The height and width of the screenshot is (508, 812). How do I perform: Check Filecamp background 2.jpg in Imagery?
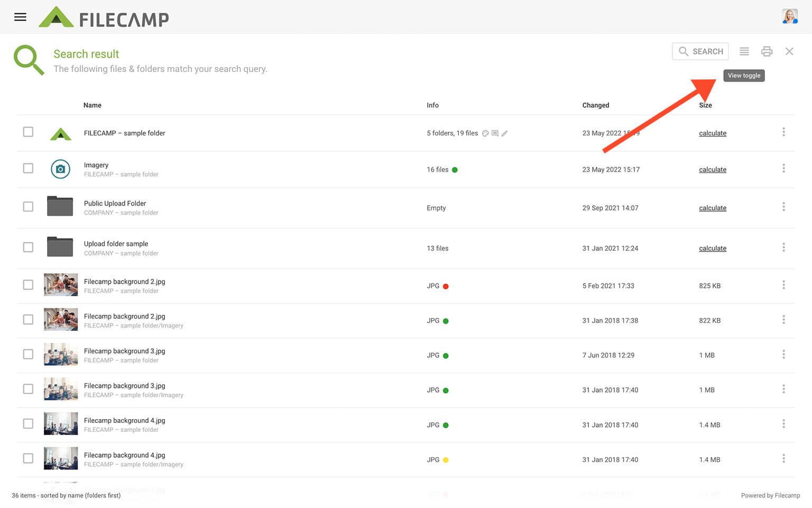[x=28, y=320]
